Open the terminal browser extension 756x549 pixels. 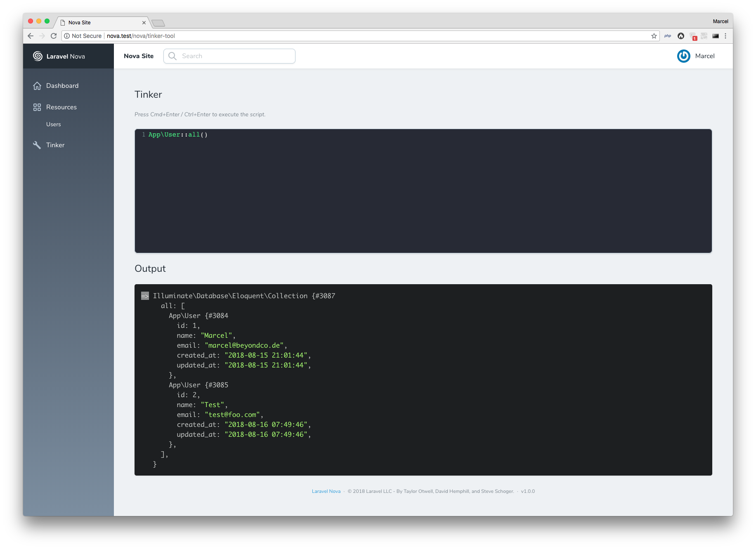[x=716, y=36]
